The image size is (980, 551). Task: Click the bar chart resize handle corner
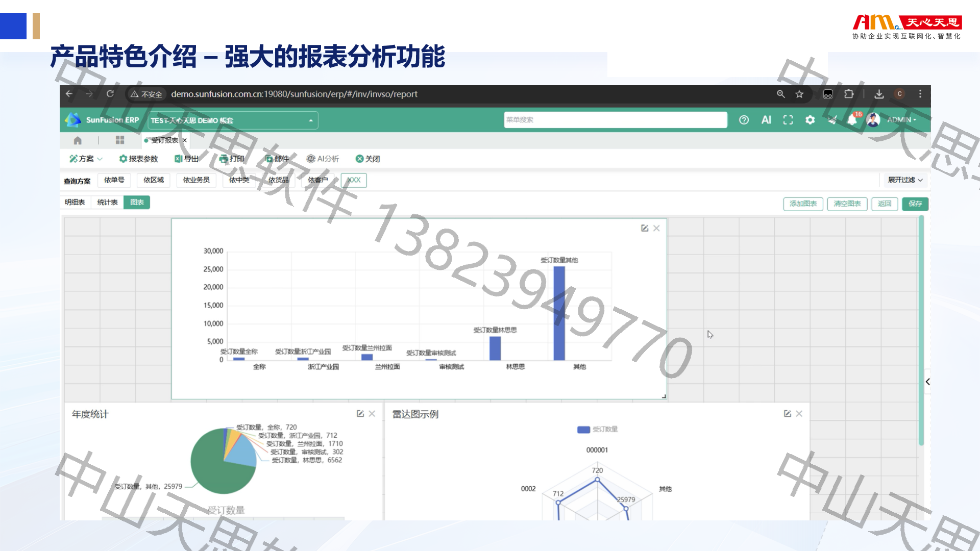click(x=664, y=396)
